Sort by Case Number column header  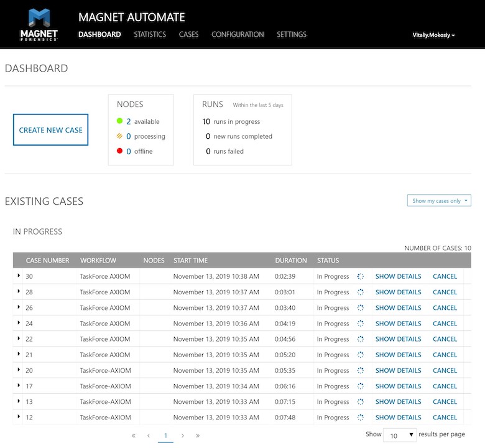coord(47,260)
